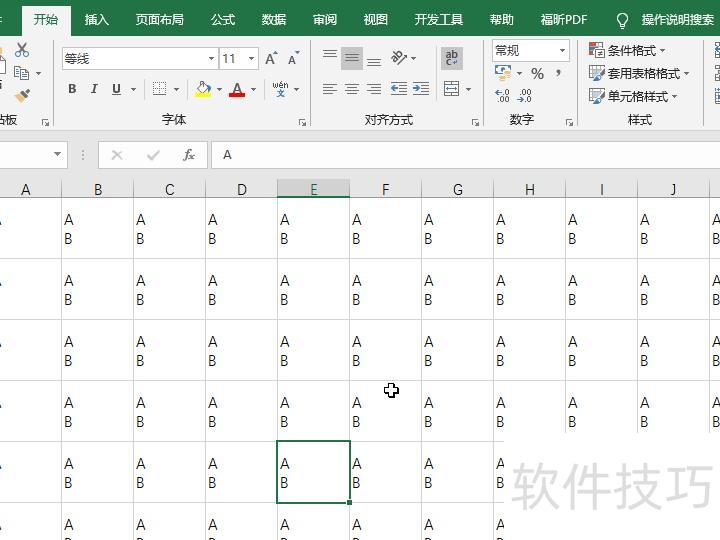Click the text orientation icon
Image resolution: width=720 pixels, height=540 pixels.
[x=399, y=58]
